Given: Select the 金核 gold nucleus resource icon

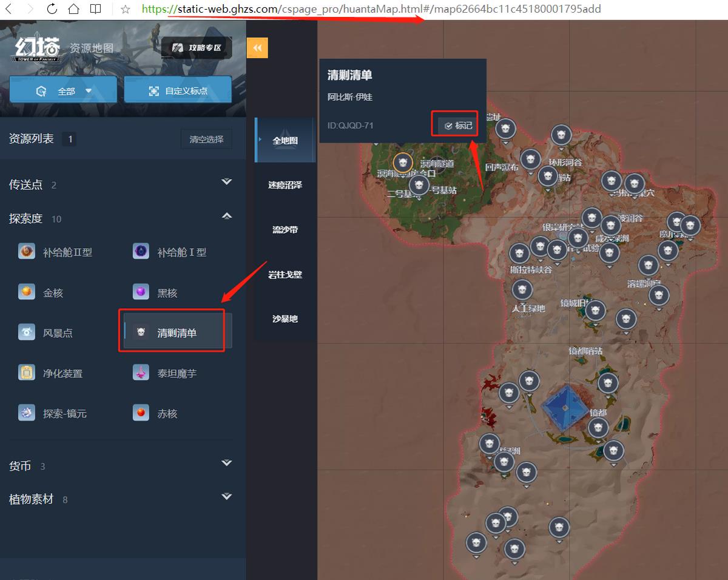Looking at the screenshot, I should [27, 292].
